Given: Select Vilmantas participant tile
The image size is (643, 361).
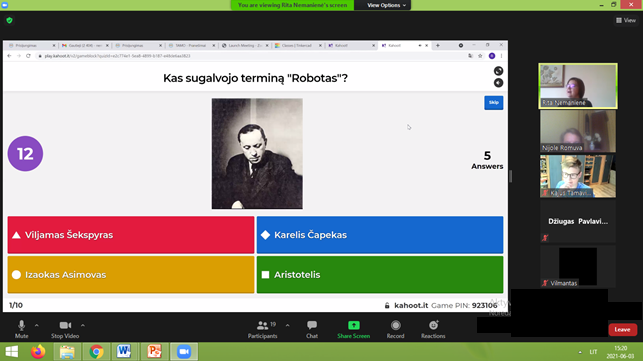Looking at the screenshot, I should coord(578,266).
